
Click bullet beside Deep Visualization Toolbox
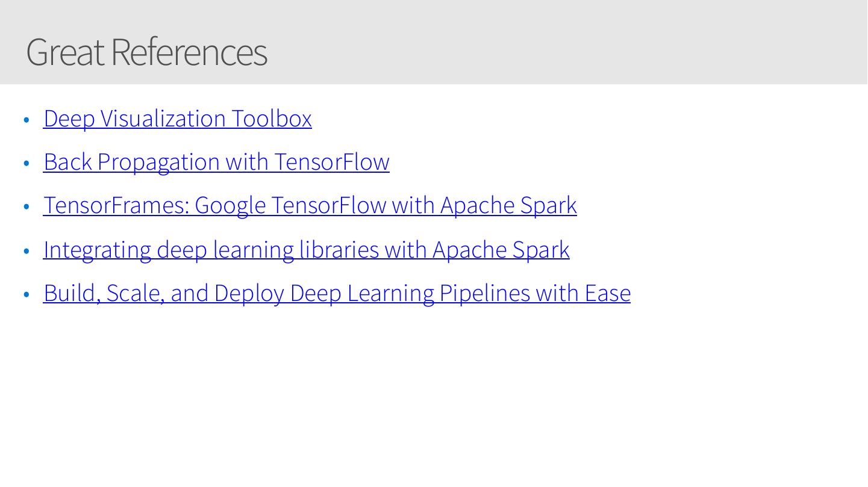point(26,120)
